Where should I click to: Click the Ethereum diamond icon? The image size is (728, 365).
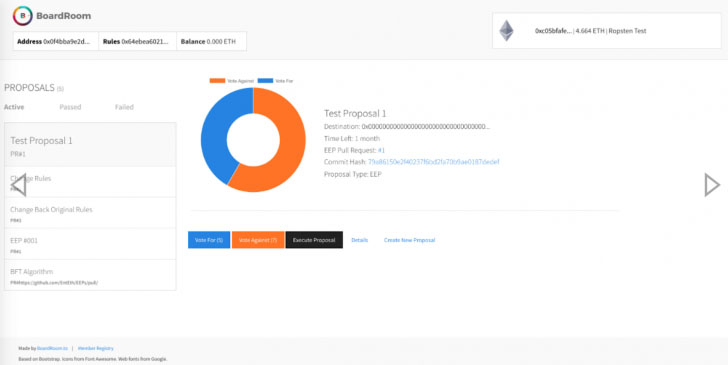(x=507, y=31)
